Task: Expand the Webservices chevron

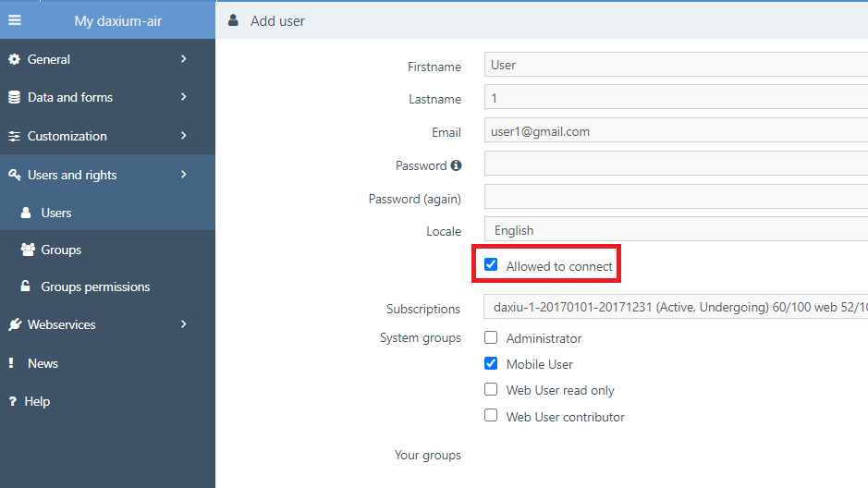Action: click(184, 324)
